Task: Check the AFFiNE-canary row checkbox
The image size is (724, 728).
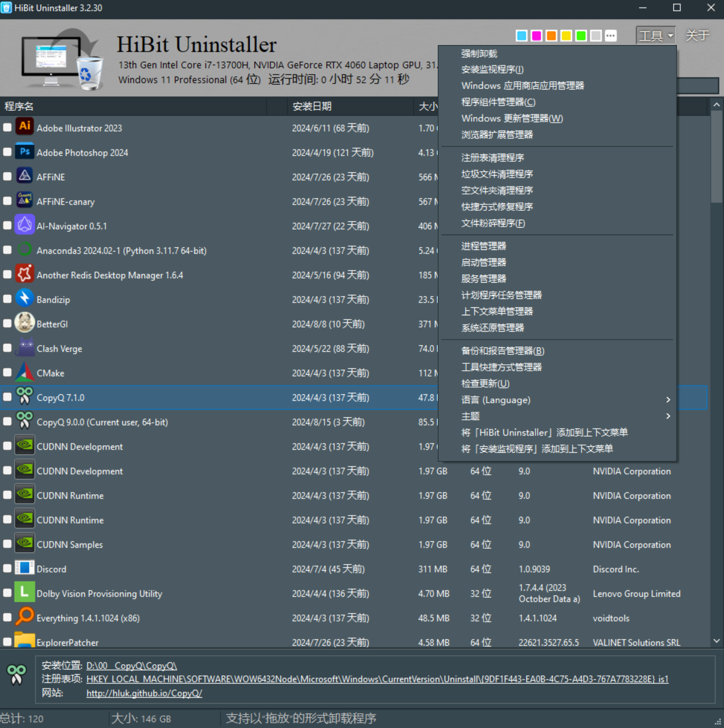Action: [x=7, y=201]
